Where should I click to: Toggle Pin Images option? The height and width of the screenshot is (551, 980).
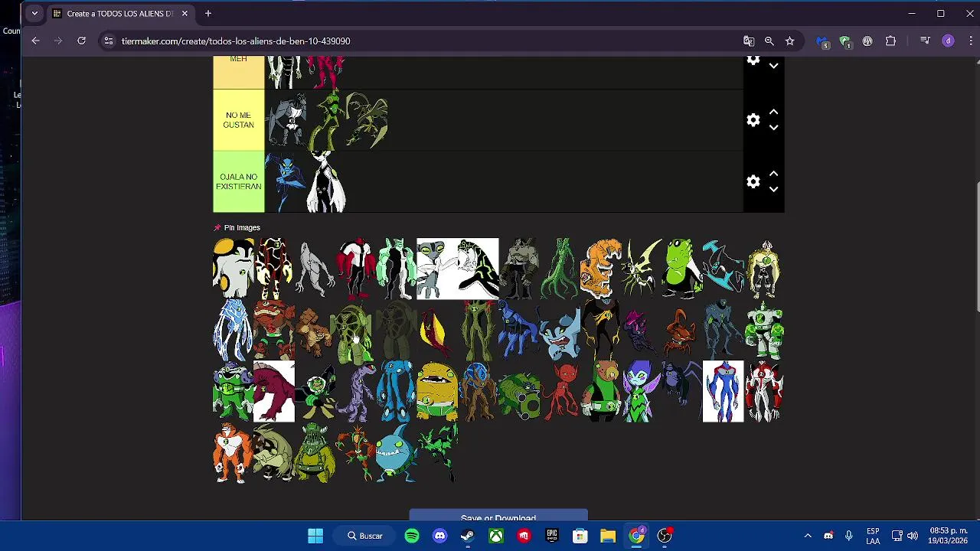[x=237, y=227]
